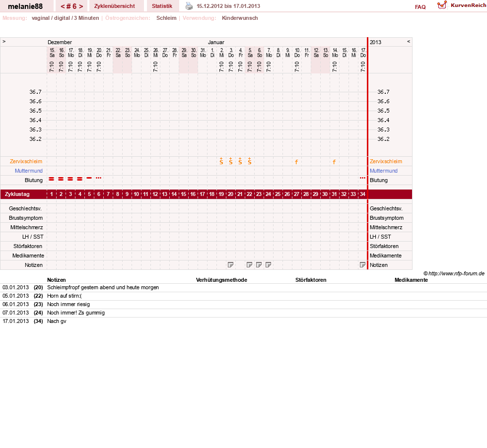This screenshot has width=487, height=448.
Task: Click f mucus symbol on 10 January
Action: [x=296, y=162]
